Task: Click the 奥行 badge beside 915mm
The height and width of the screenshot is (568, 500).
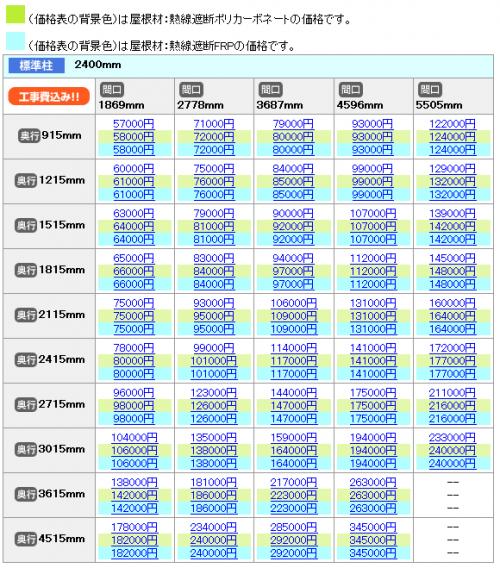Action: pos(29,136)
